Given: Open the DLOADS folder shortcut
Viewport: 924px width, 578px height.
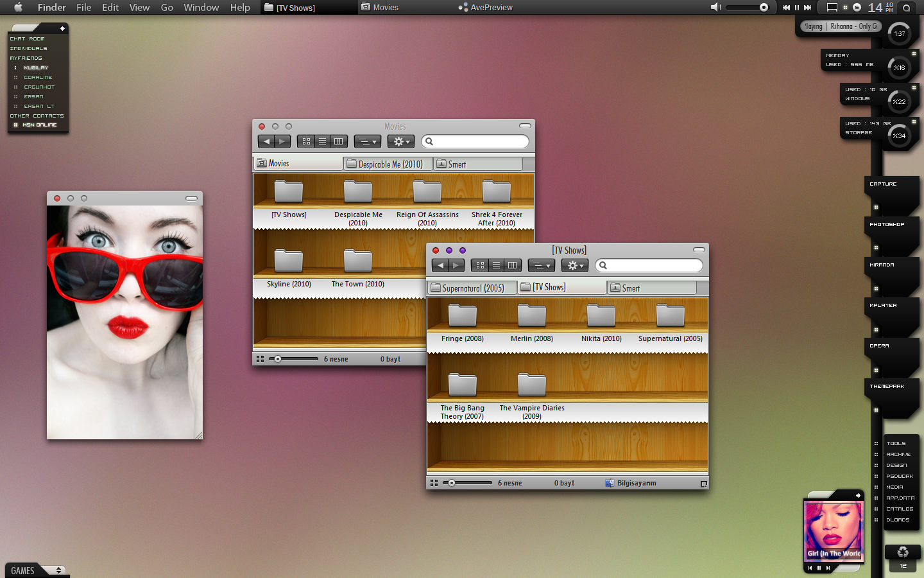Looking at the screenshot, I should [898, 520].
